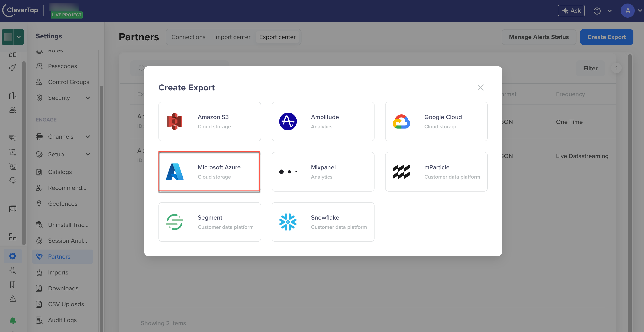Image resolution: width=644 pixels, height=332 pixels.
Task: Click Manage Alerts Status button
Action: [539, 37]
